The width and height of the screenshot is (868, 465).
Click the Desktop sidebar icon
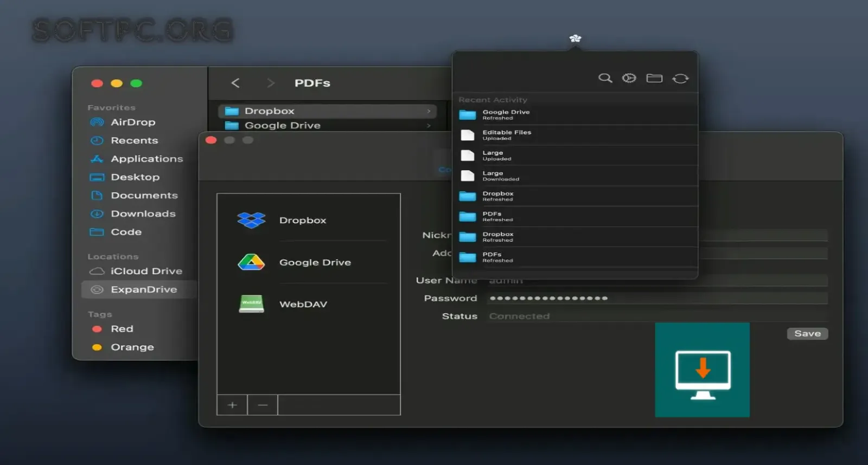click(97, 177)
